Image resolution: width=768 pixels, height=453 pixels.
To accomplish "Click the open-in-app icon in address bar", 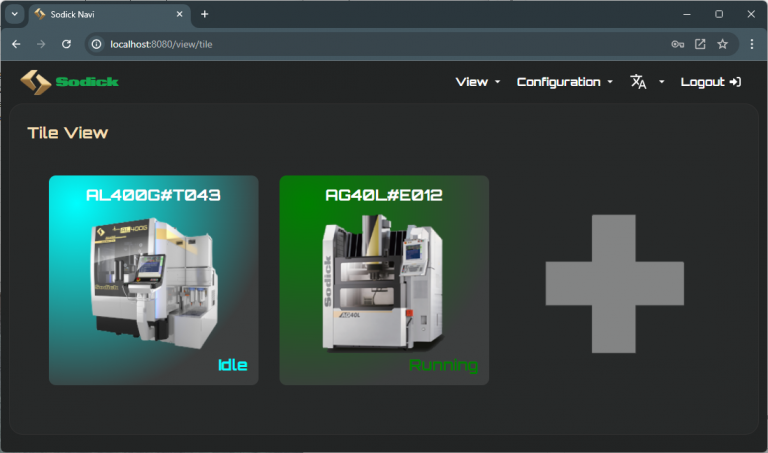I will click(700, 44).
